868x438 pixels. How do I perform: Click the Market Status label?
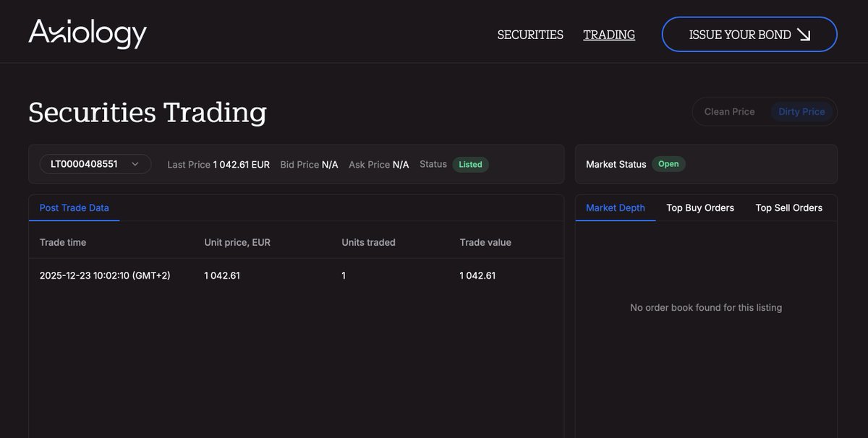(x=616, y=164)
